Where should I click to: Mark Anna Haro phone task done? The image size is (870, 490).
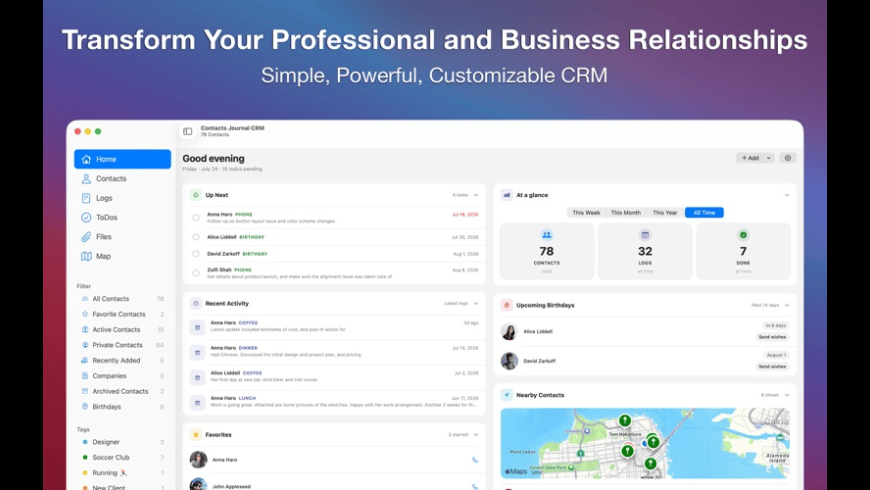pos(196,218)
